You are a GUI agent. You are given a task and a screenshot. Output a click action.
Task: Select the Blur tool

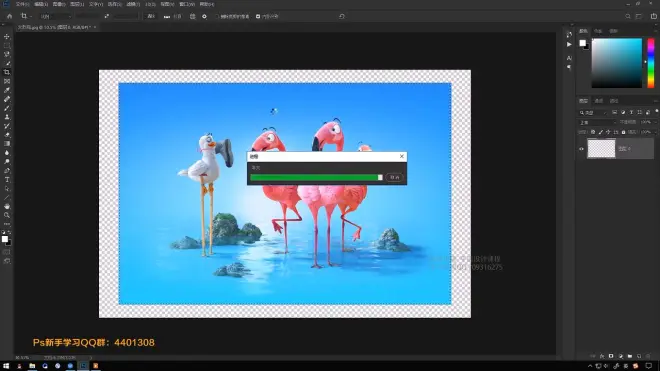point(7,153)
